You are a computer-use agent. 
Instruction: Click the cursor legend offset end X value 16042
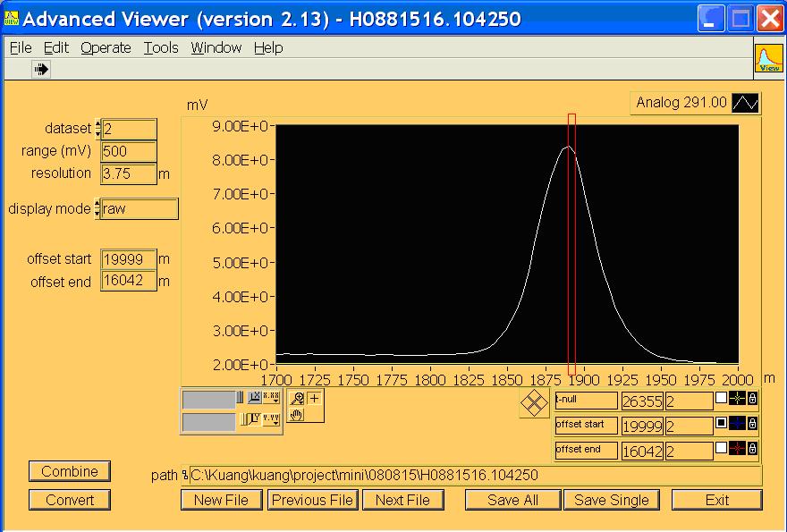pyautogui.click(x=642, y=451)
